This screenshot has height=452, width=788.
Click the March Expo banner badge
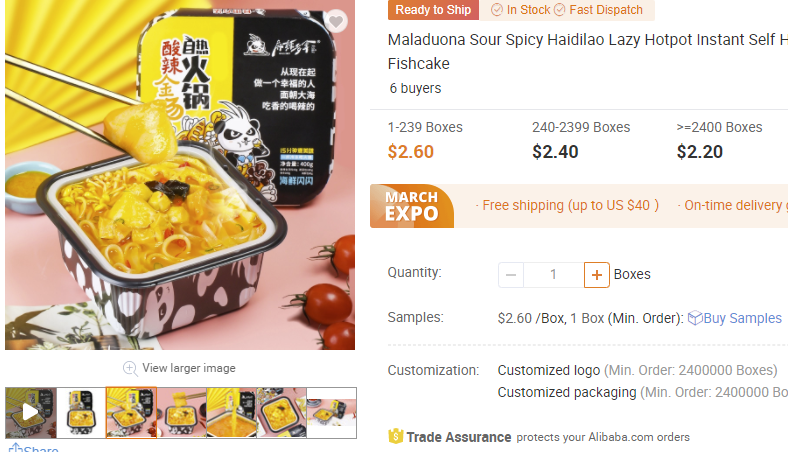412,206
